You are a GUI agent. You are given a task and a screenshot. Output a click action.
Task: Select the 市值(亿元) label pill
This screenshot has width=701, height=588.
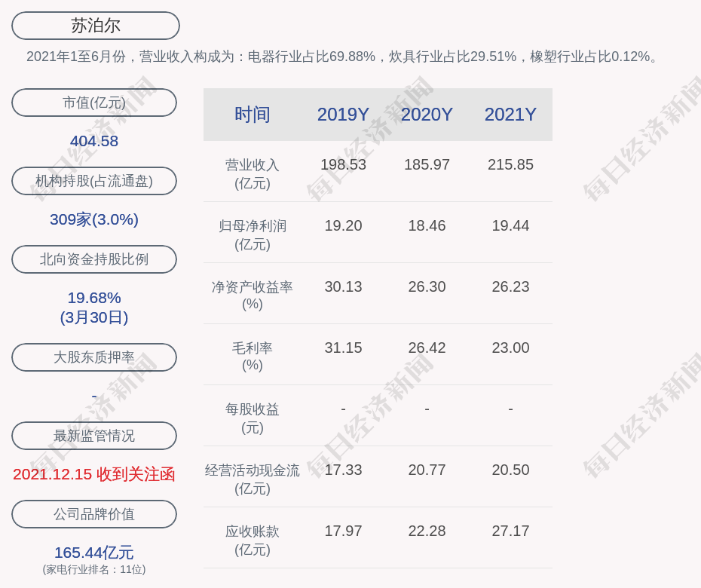pyautogui.click(x=94, y=103)
